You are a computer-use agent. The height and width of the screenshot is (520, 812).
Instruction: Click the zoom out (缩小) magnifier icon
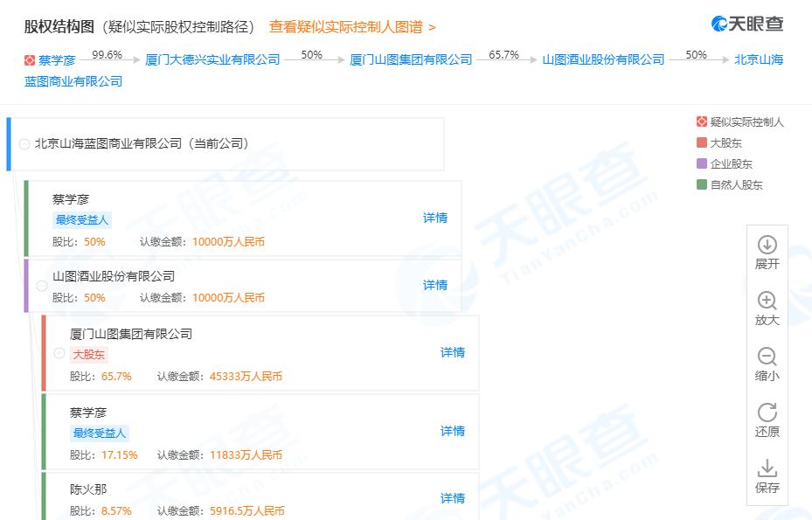(767, 357)
